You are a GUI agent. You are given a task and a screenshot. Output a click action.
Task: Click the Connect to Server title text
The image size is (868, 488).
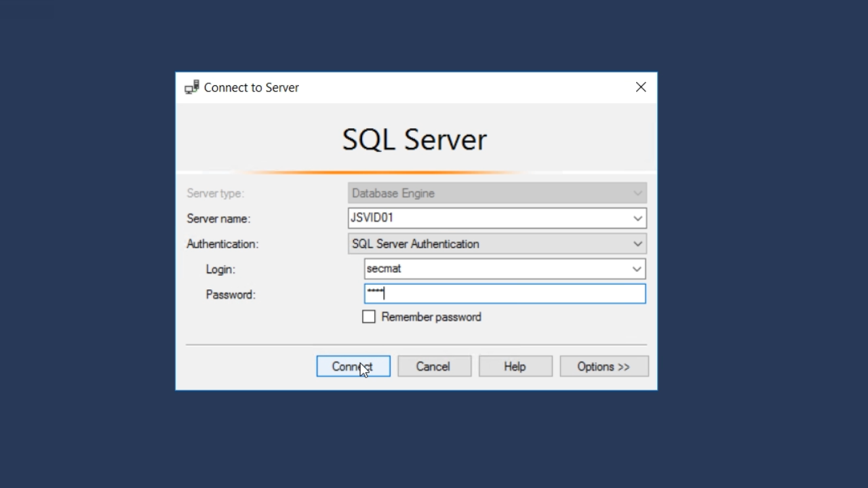coord(252,87)
